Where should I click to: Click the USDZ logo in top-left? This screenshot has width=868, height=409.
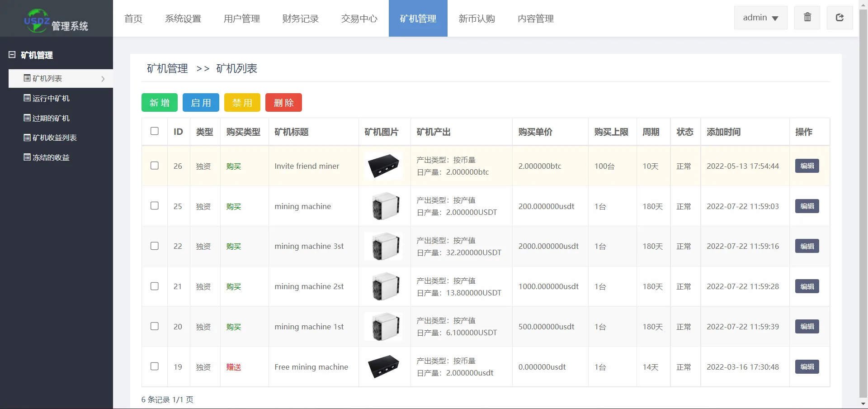[37, 20]
